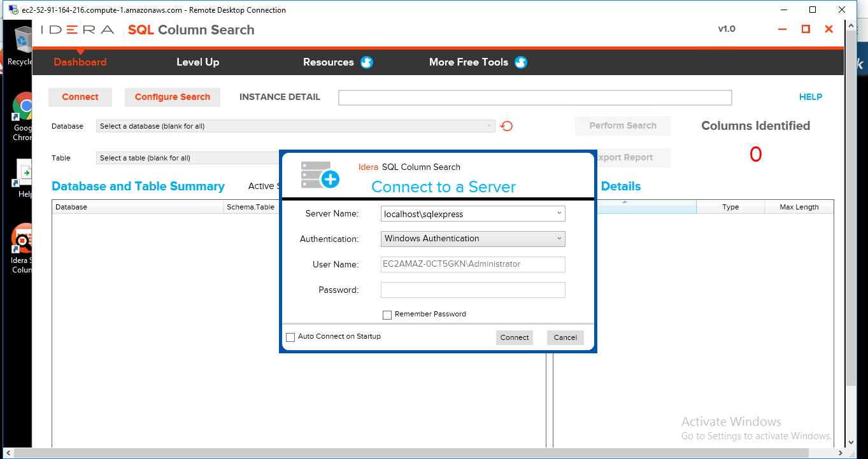Viewport: 868px width, 459px height.
Task: Open the Dashboard tab
Action: click(x=80, y=62)
